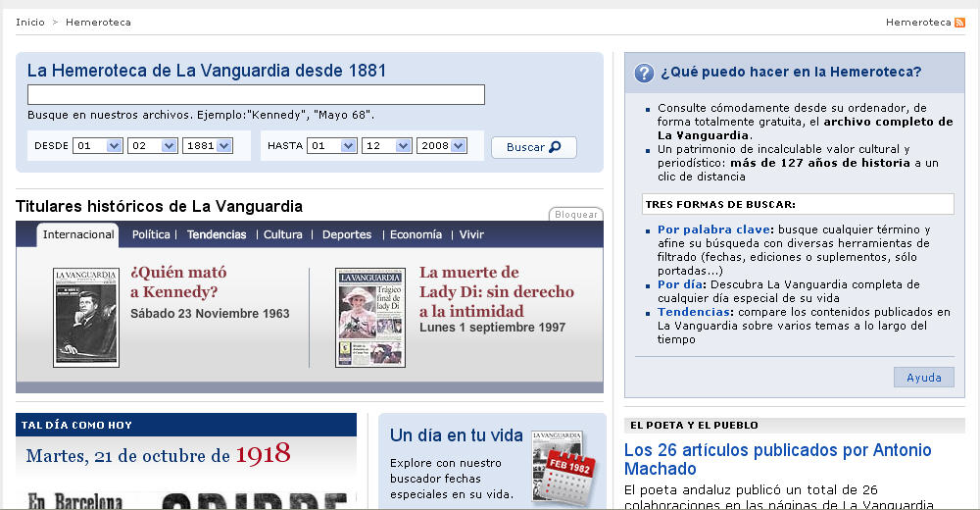Click the Buscar search button
980x510 pixels.
534,147
